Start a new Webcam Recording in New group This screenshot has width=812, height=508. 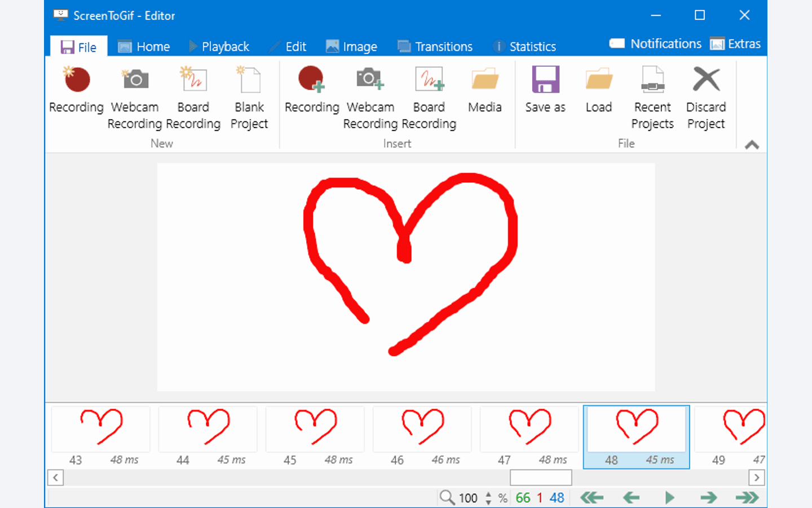click(135, 98)
